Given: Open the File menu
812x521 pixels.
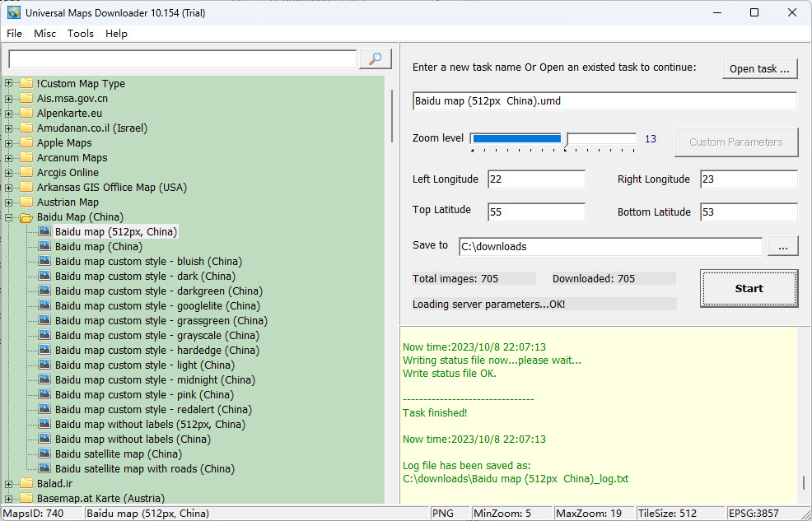Looking at the screenshot, I should click(15, 34).
